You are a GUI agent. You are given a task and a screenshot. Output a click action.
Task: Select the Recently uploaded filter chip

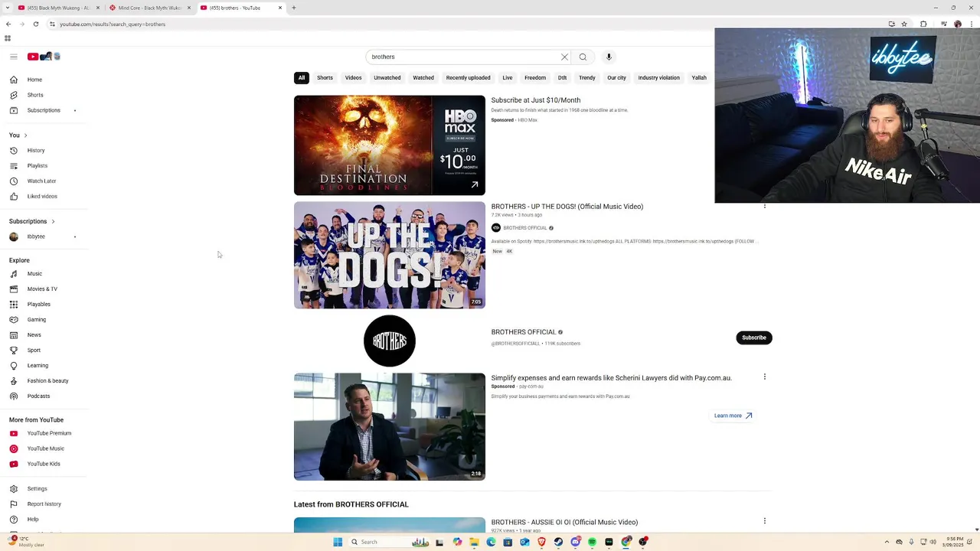click(x=468, y=78)
